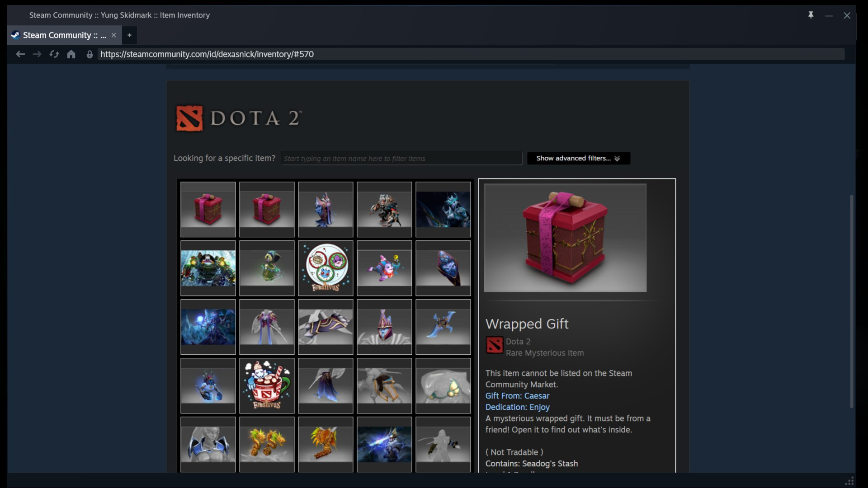Click the item name filter input field
Screen dimensions: 868x488
(x=401, y=158)
